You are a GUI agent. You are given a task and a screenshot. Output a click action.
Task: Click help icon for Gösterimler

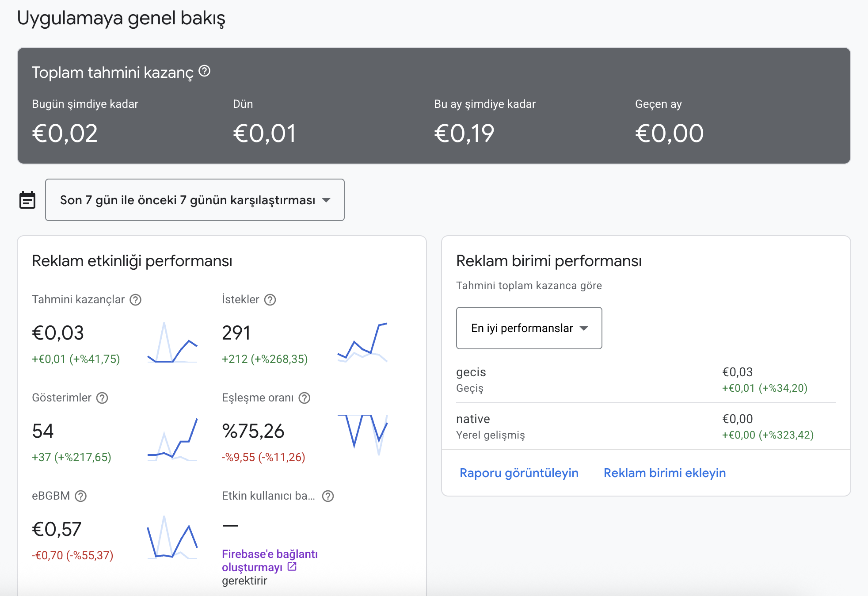click(102, 398)
